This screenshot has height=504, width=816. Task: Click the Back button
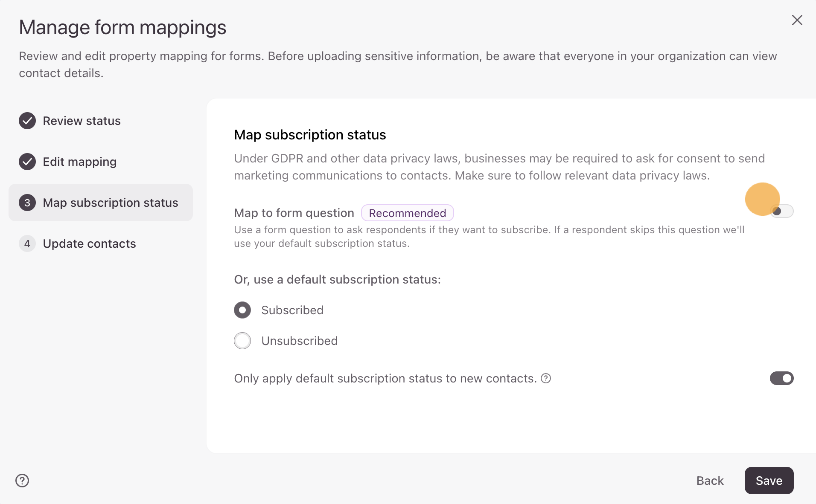coord(710,481)
